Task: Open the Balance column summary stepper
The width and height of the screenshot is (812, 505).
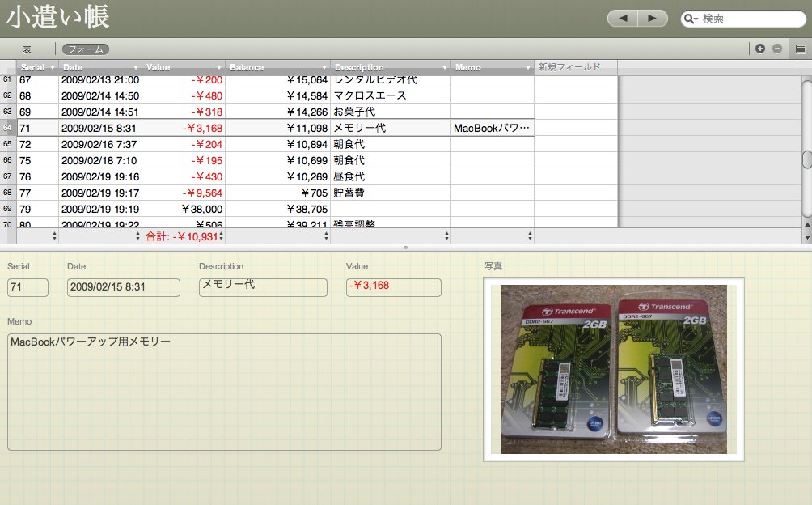Action: point(326,236)
